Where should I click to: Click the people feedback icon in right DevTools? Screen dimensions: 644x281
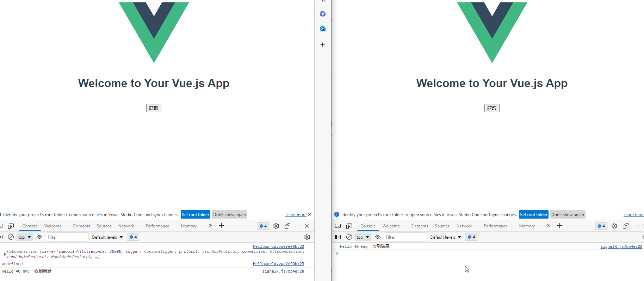[x=626, y=226]
